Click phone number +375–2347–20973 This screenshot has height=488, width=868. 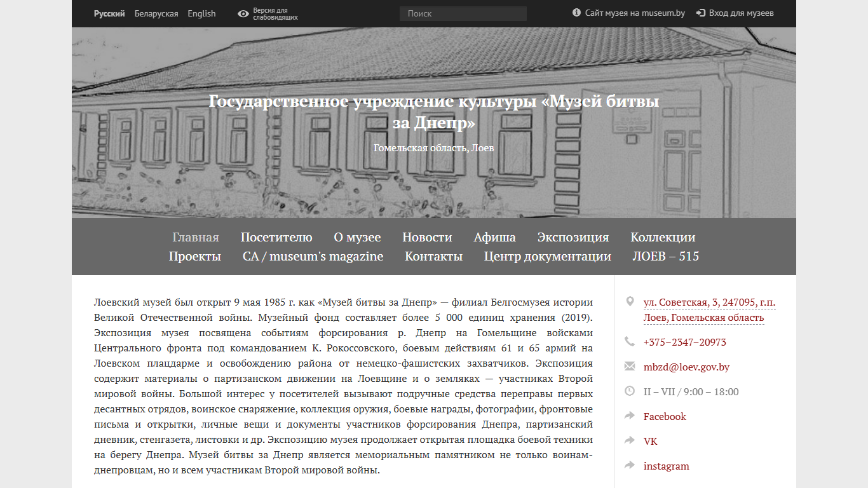(684, 342)
